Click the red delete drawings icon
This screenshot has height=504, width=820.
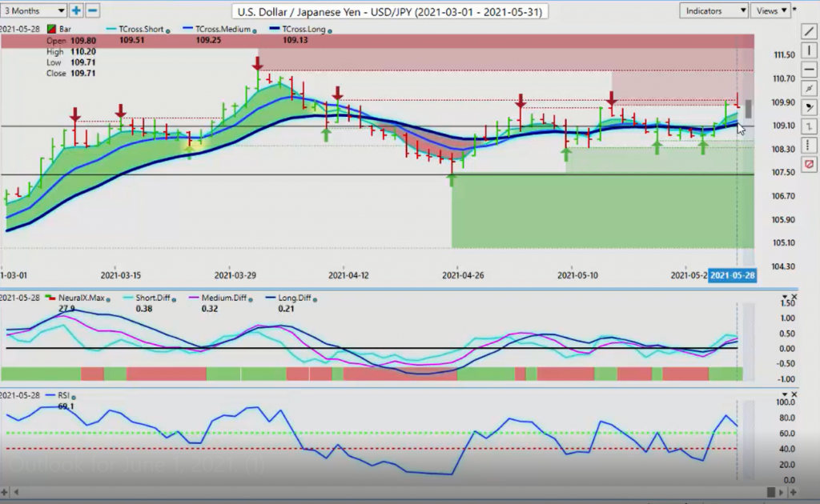tap(809, 164)
